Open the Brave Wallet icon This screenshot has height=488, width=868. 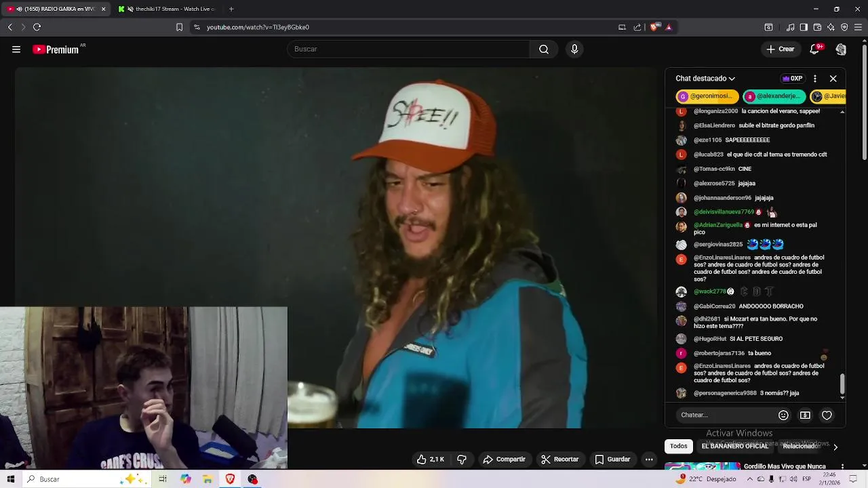(817, 27)
